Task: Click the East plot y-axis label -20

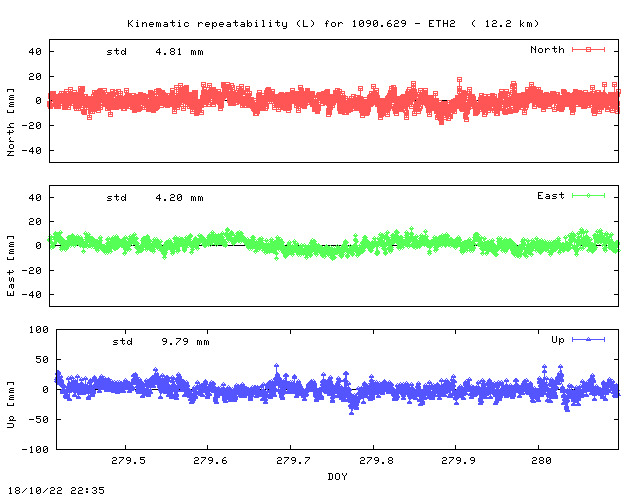Action: [x=31, y=271]
